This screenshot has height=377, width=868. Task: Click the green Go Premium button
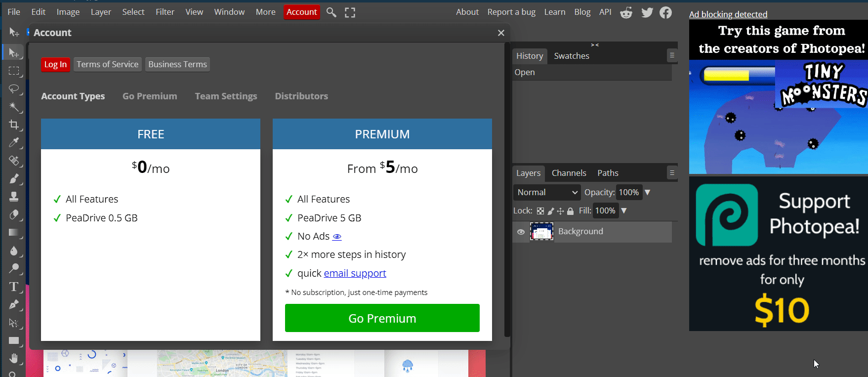click(382, 318)
